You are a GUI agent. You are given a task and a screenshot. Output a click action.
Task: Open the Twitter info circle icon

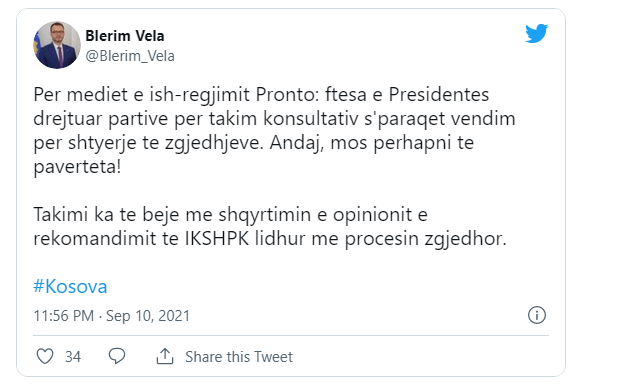(537, 315)
